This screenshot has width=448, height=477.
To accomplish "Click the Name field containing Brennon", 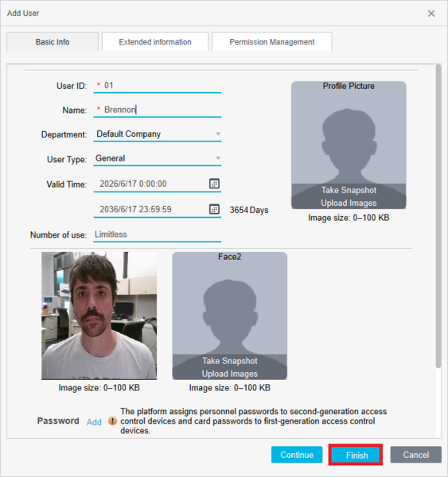I will 158,110.
